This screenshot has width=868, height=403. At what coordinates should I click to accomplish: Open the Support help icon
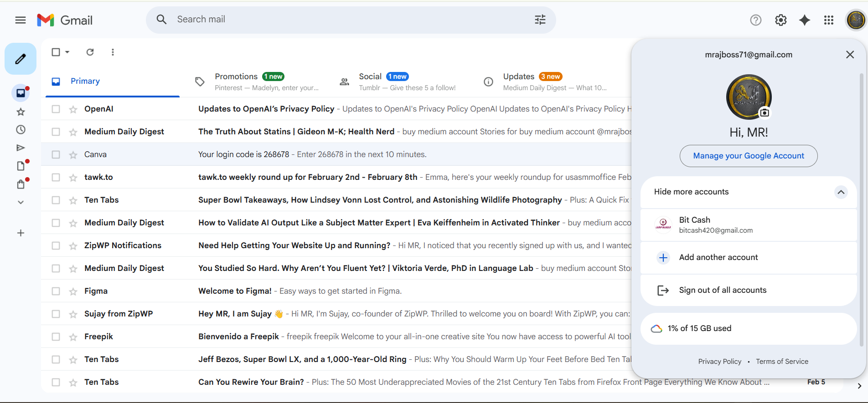(755, 20)
